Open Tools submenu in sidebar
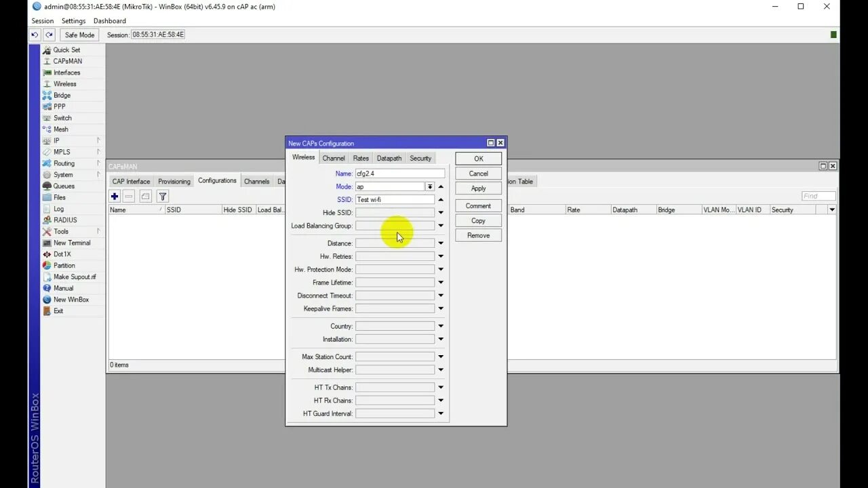Screen dimensions: 868x488 pos(61,231)
